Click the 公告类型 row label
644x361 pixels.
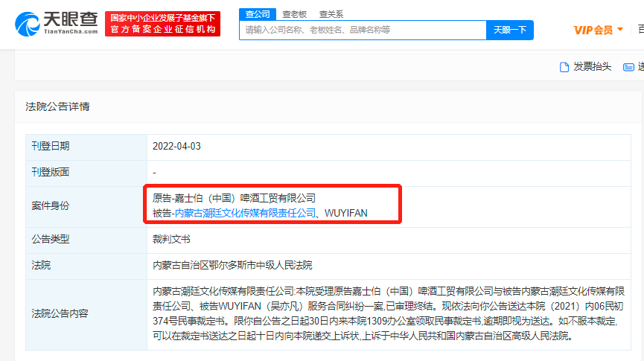tap(51, 239)
